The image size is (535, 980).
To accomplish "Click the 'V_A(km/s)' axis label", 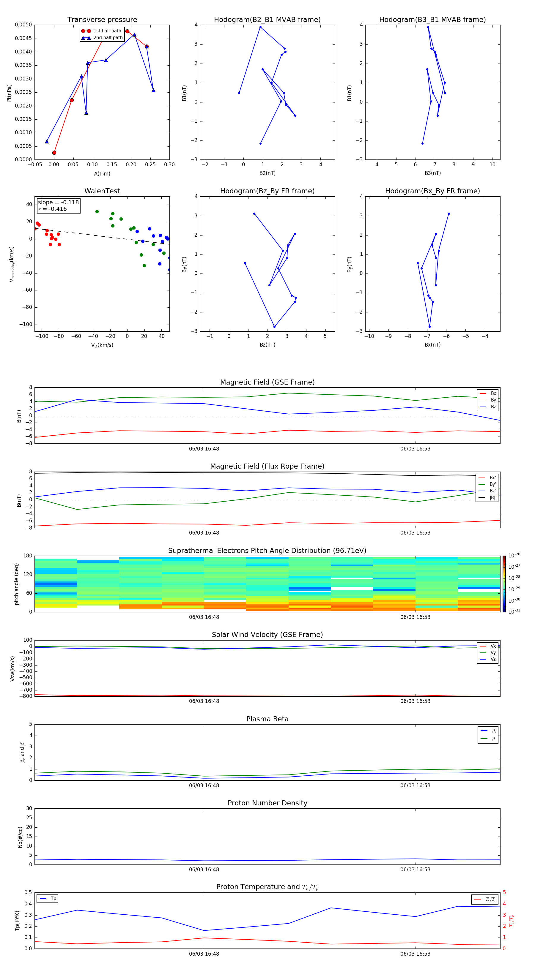I will (x=102, y=345).
